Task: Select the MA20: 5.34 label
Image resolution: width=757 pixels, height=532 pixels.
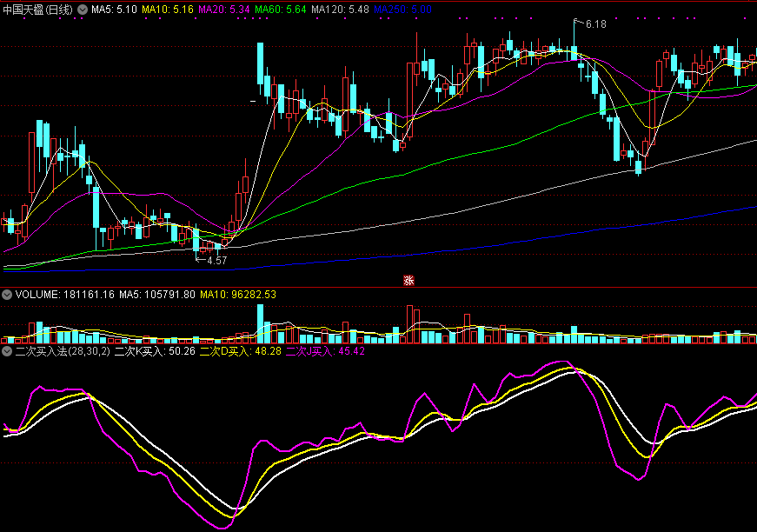Action: (224, 10)
